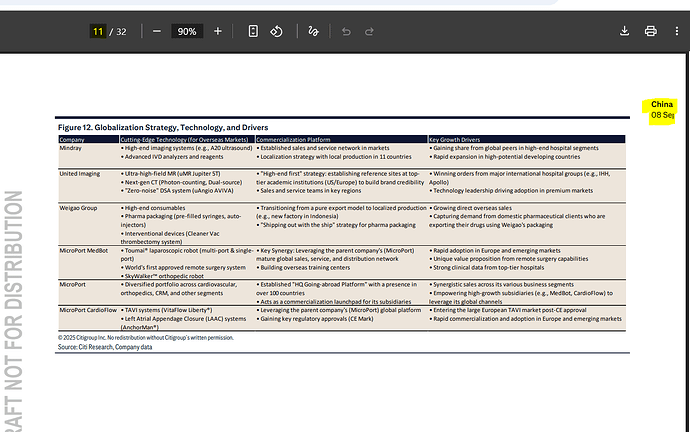Download the PDF file
This screenshot has width=690, height=432.
click(625, 31)
